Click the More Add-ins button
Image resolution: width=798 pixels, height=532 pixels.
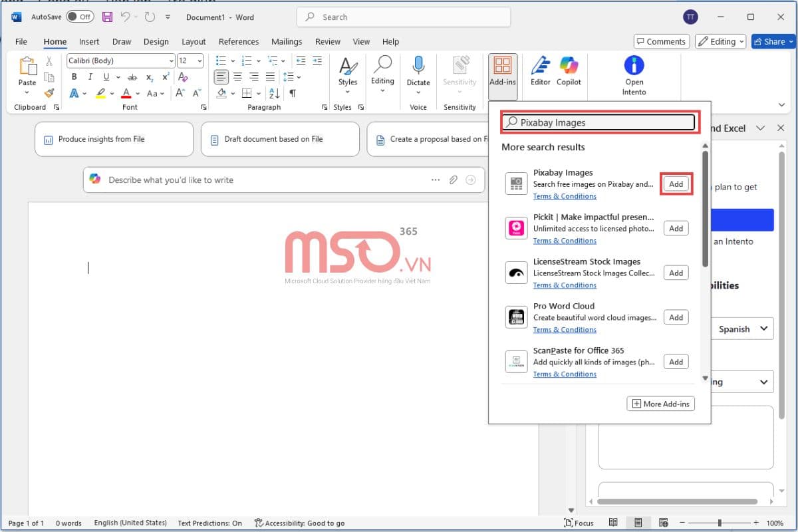(x=660, y=404)
